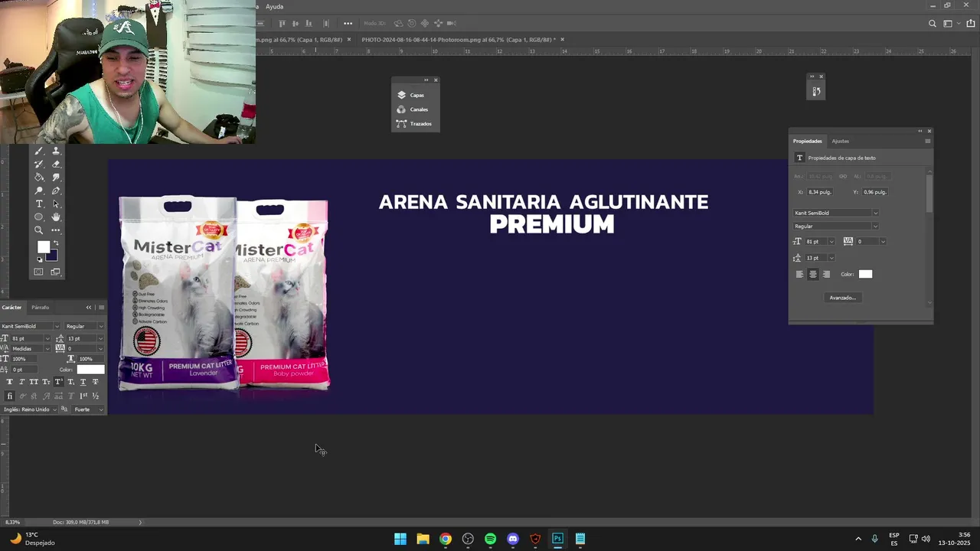Switch to the Párrafo tab

click(40, 307)
